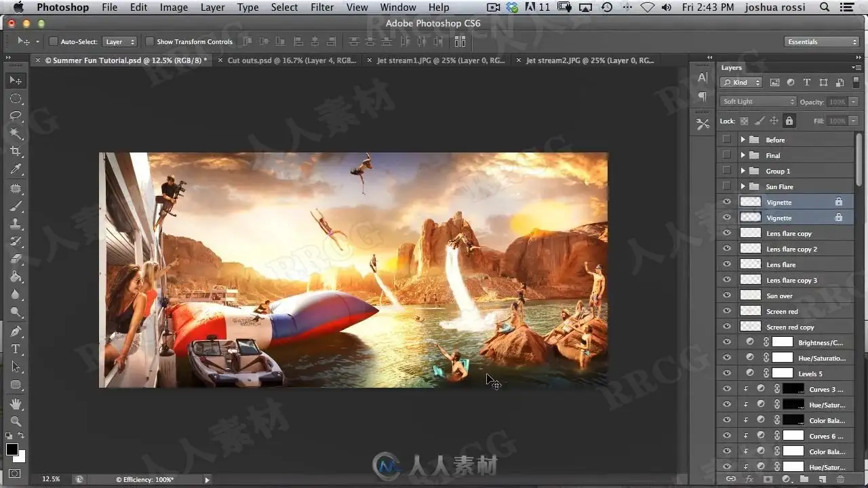868x488 pixels.
Task: Open the Kind filter dropdown
Action: [x=741, y=82]
